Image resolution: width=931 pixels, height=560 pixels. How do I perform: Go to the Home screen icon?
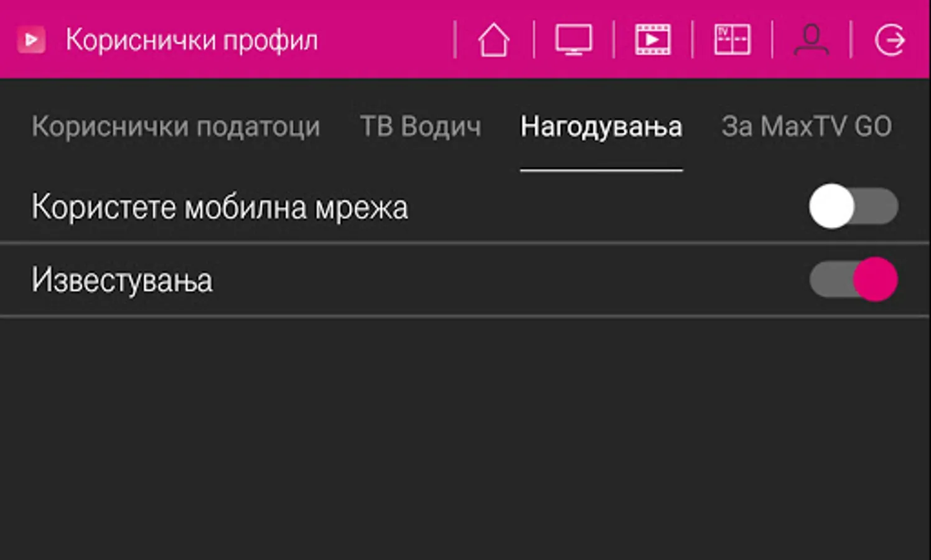[494, 40]
